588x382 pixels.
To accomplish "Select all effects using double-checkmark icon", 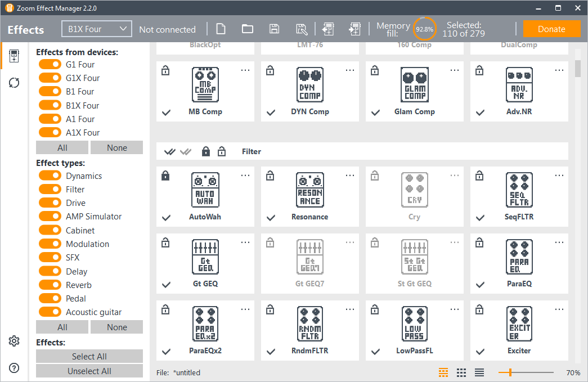I will [x=170, y=151].
